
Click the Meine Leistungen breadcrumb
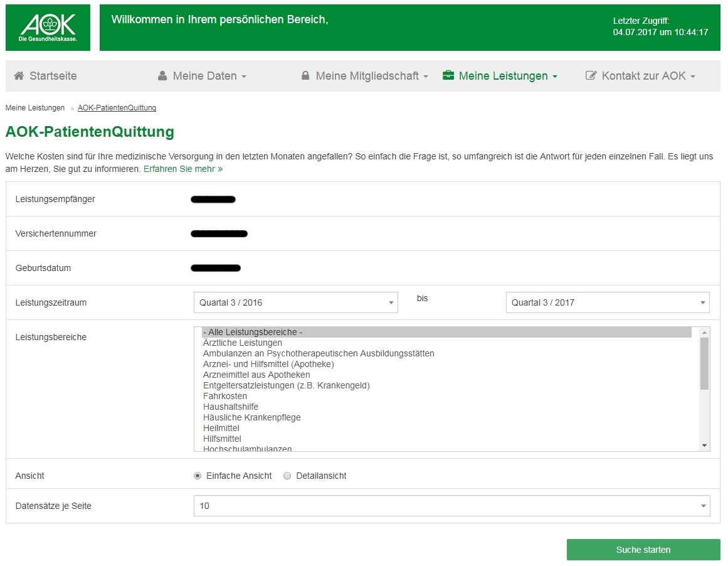35,108
